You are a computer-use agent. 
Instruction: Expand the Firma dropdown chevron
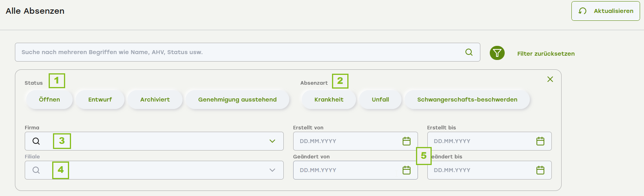tap(272, 141)
